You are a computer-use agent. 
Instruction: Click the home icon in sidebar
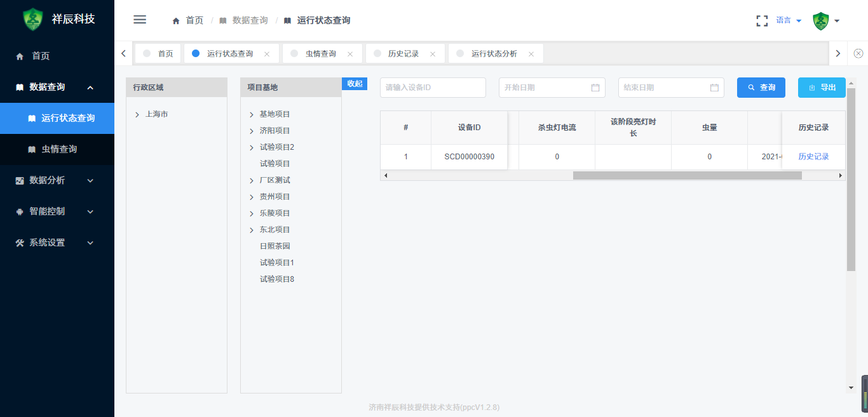(x=20, y=56)
